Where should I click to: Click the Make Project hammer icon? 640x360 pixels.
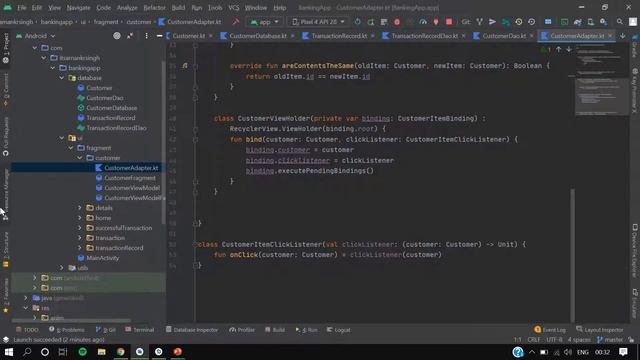pos(236,22)
